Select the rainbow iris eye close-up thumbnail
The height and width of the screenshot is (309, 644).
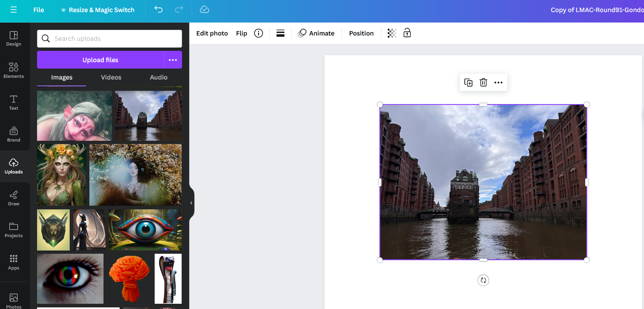[x=70, y=279]
